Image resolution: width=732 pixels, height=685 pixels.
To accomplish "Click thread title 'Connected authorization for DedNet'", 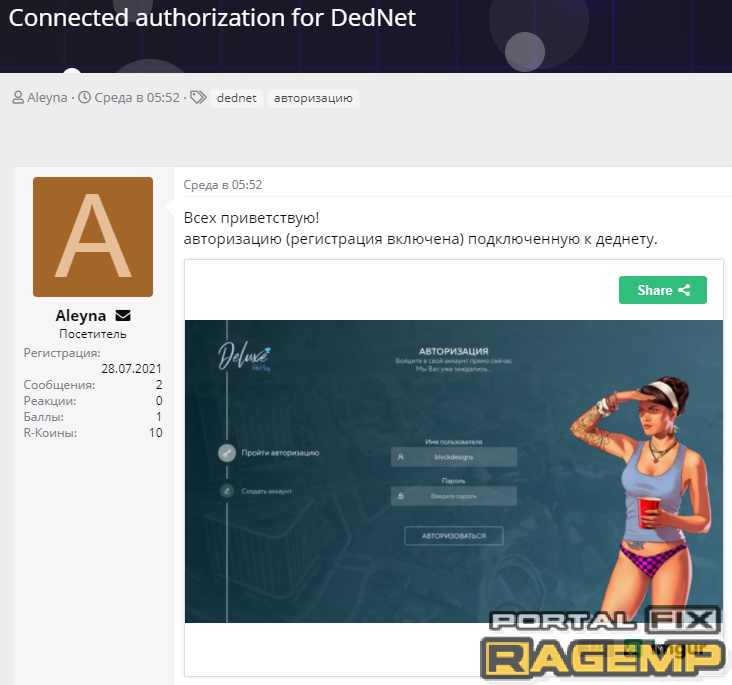I will click(x=212, y=18).
